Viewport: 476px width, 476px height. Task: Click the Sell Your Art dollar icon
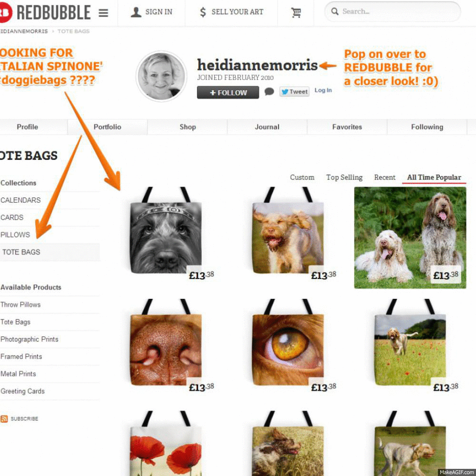click(203, 12)
